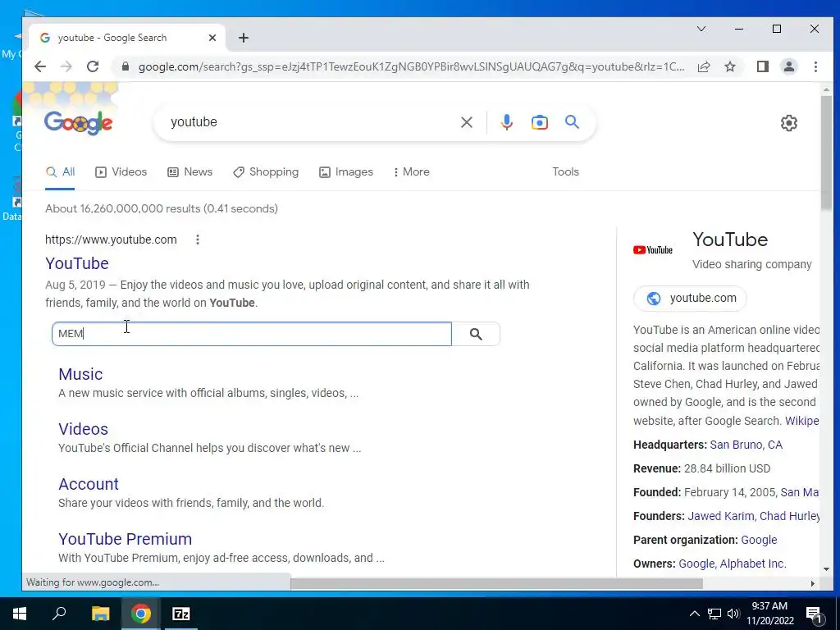
Task: Click the browser forward arrow
Action: point(66,66)
